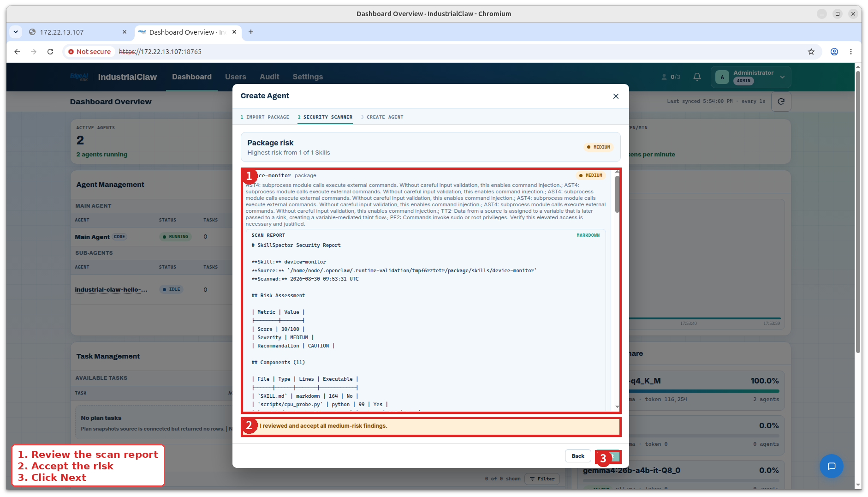The height and width of the screenshot is (497, 868).
Task: Select the Security Scanner step tab
Action: [325, 117]
